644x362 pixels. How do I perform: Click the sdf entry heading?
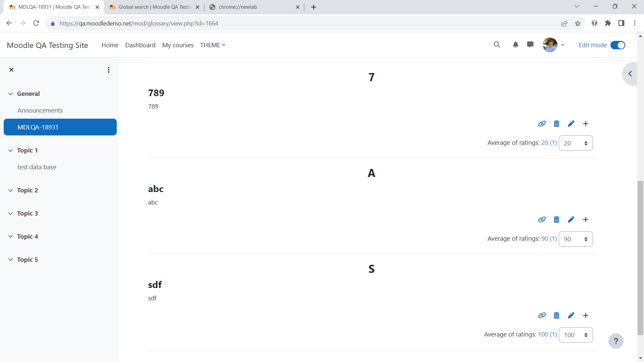(155, 285)
